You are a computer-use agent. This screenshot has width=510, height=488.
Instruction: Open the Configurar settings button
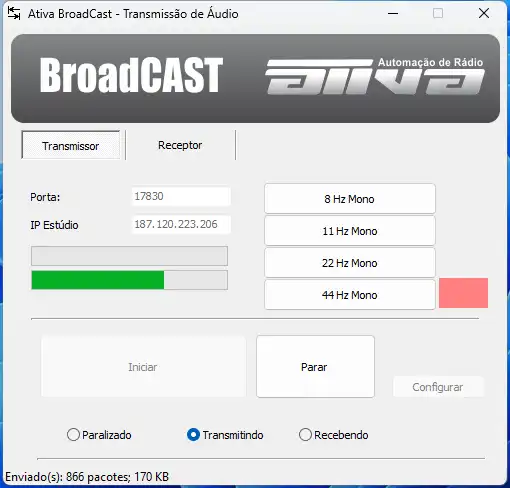point(438,387)
